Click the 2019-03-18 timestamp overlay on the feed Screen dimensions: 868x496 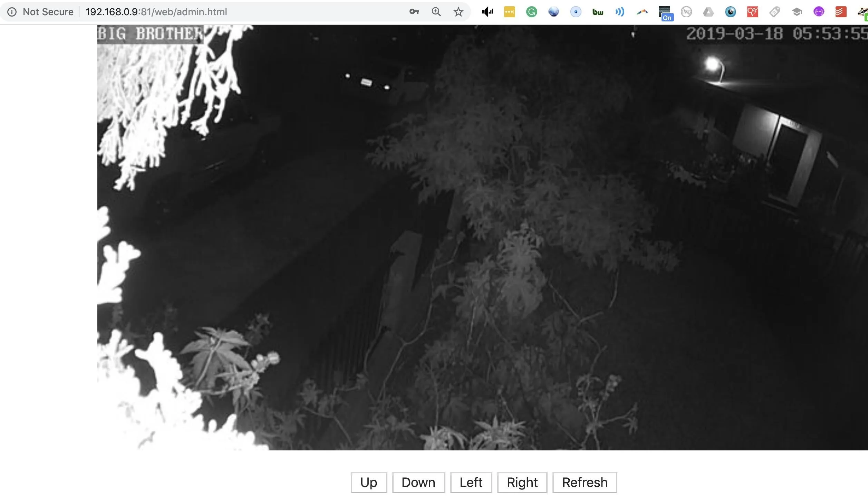[x=777, y=34]
